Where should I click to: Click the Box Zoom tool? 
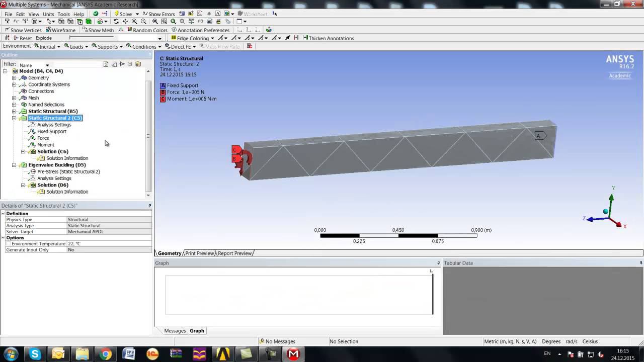point(143,22)
